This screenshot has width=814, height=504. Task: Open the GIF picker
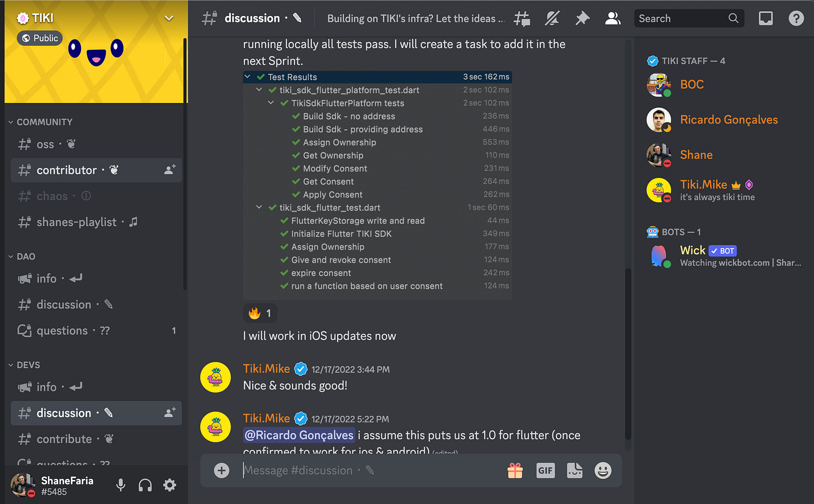(x=545, y=470)
